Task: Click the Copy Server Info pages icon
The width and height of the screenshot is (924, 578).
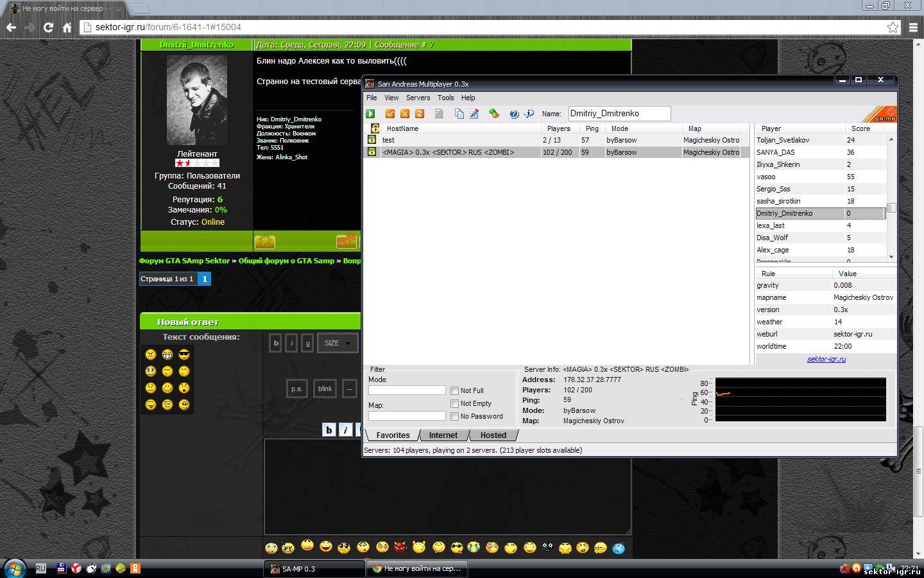Action: (459, 114)
